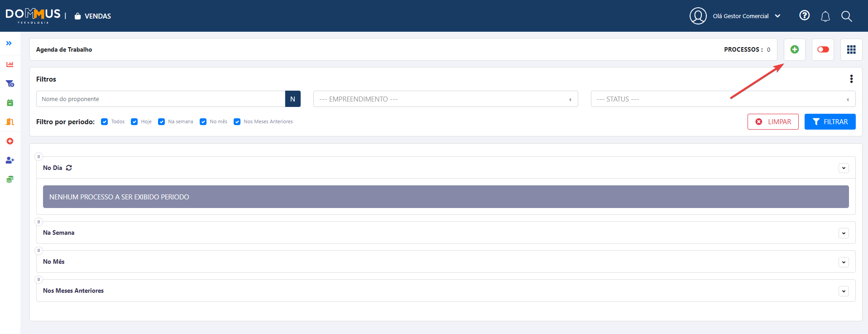Click the green plus add process icon
Viewport: 868px width, 334px height.
click(795, 49)
